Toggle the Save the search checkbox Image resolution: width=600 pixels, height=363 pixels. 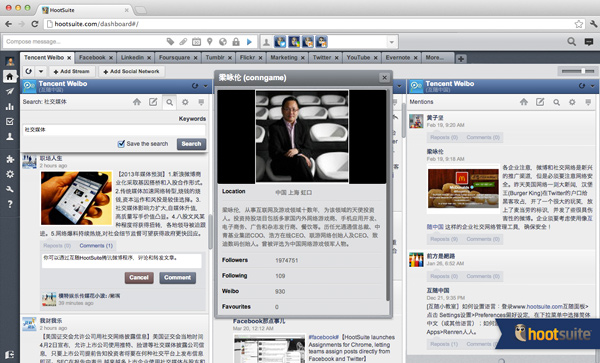tap(121, 144)
